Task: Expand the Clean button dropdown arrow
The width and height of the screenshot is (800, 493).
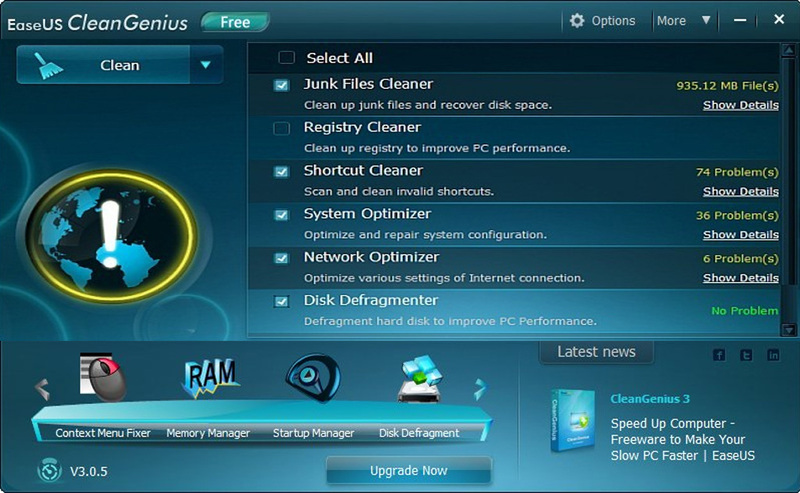Action: tap(206, 65)
